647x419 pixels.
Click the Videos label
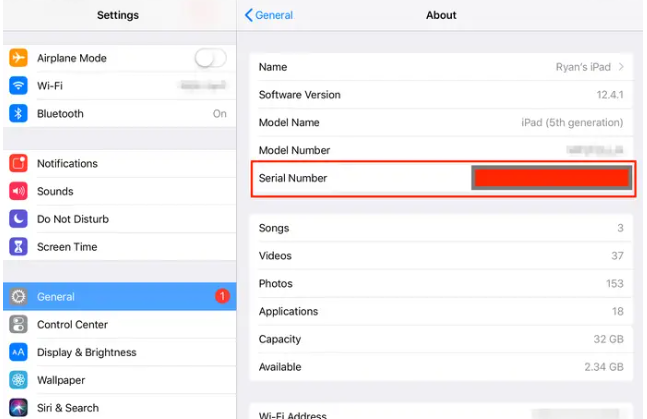coord(275,256)
